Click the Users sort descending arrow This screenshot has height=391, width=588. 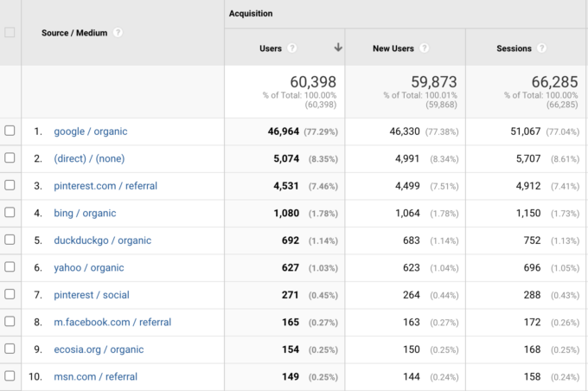[338, 48]
